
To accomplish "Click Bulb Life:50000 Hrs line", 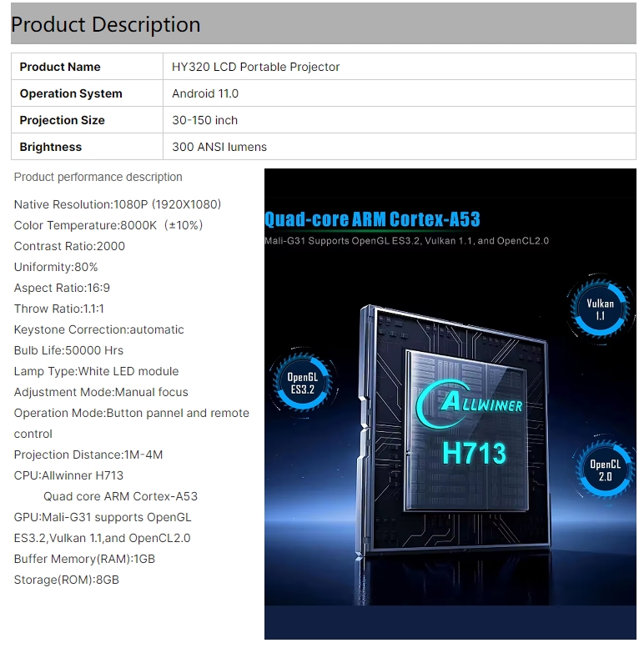I will [x=68, y=350].
